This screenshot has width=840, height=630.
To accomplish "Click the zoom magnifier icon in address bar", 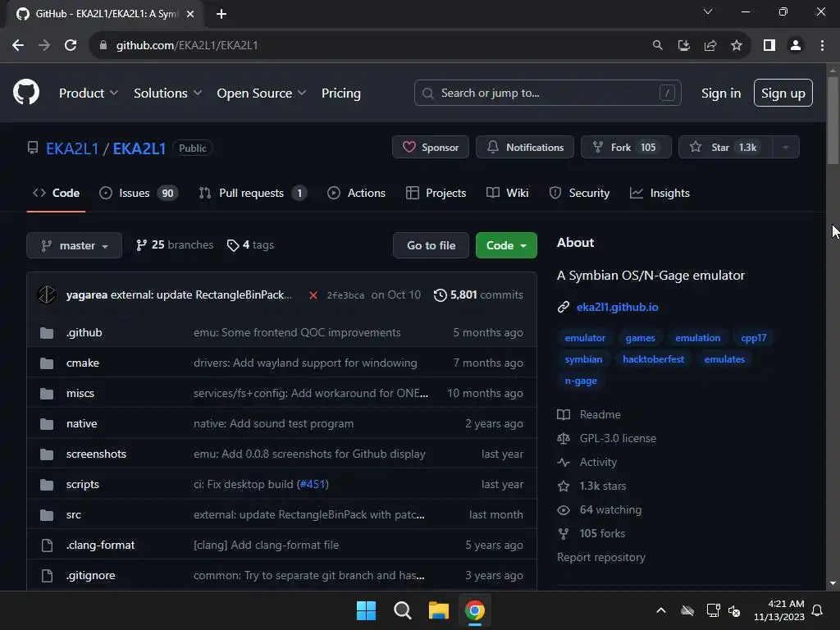I will (657, 46).
